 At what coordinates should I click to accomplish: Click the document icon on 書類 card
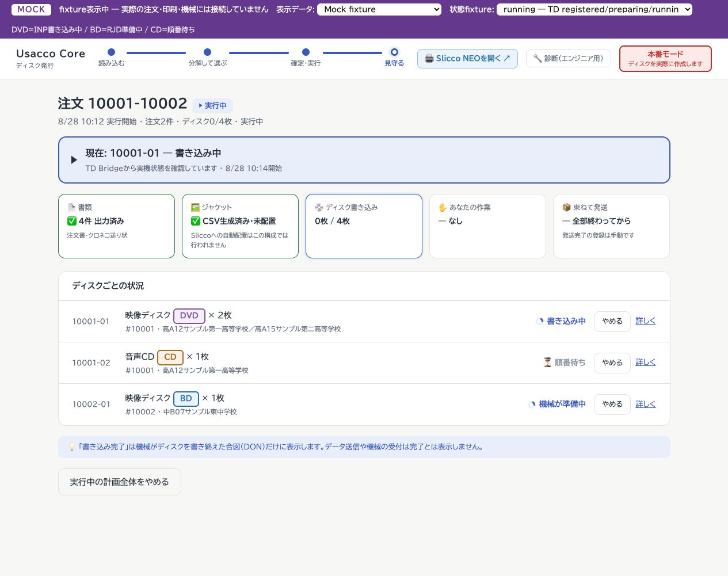tap(71, 207)
